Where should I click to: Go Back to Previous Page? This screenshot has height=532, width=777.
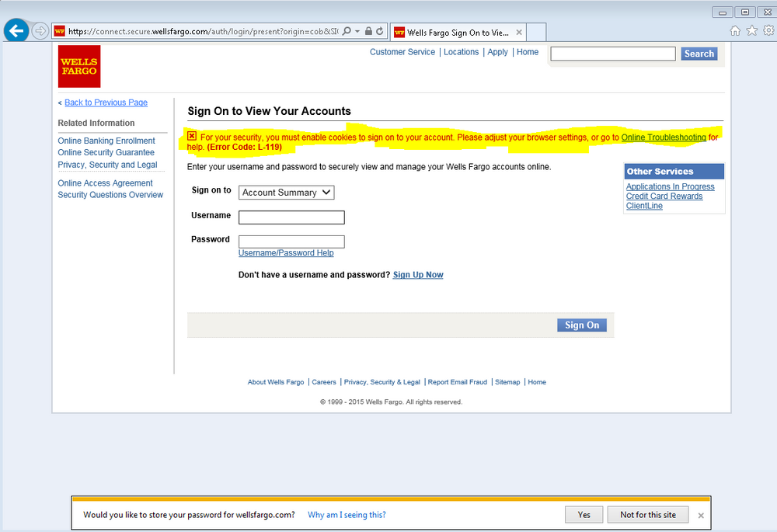(x=106, y=103)
